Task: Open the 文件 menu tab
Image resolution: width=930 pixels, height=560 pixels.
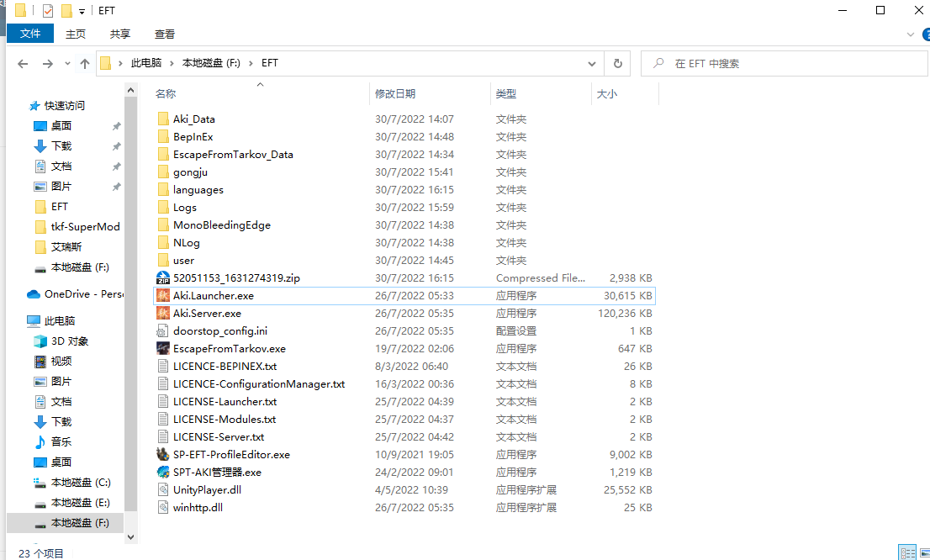Action: click(30, 34)
